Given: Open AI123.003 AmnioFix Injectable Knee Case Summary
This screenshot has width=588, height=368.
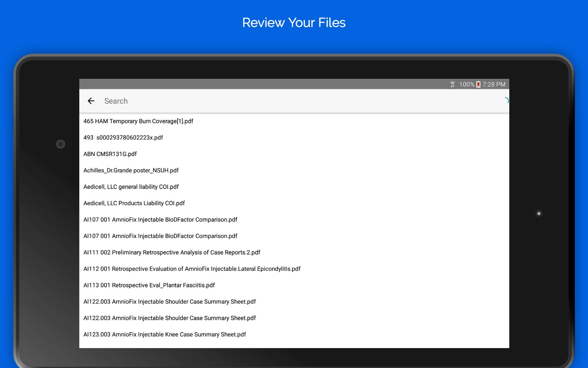Looking at the screenshot, I should pyautogui.click(x=294, y=335).
